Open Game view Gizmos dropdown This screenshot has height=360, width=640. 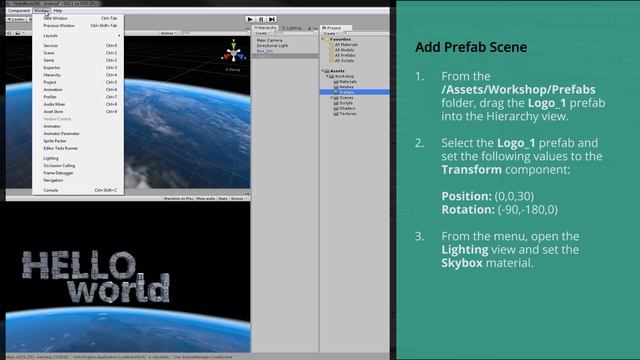(x=238, y=198)
